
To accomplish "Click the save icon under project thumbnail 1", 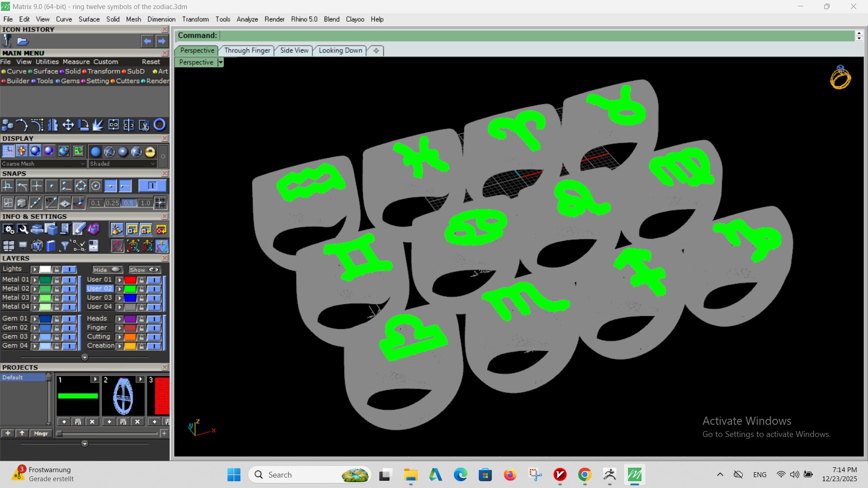I will pyautogui.click(x=78, y=422).
